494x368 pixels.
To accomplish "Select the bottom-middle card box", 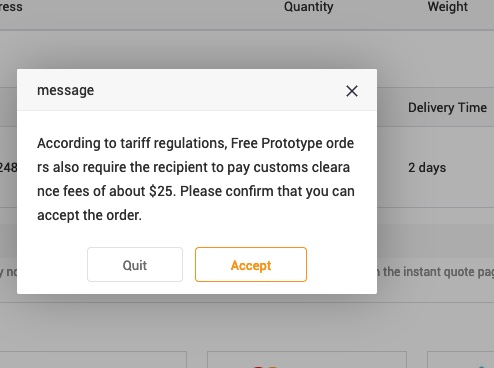I will coord(307,360).
